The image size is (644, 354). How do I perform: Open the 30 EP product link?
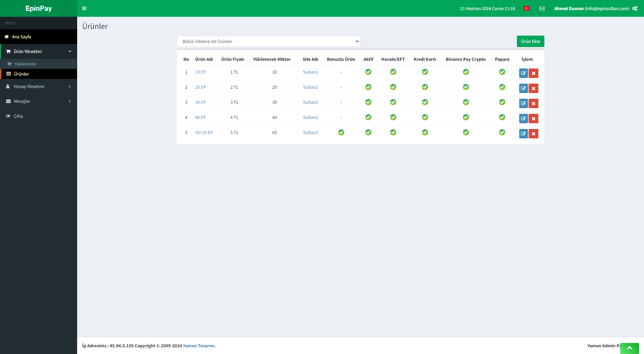coord(201,102)
